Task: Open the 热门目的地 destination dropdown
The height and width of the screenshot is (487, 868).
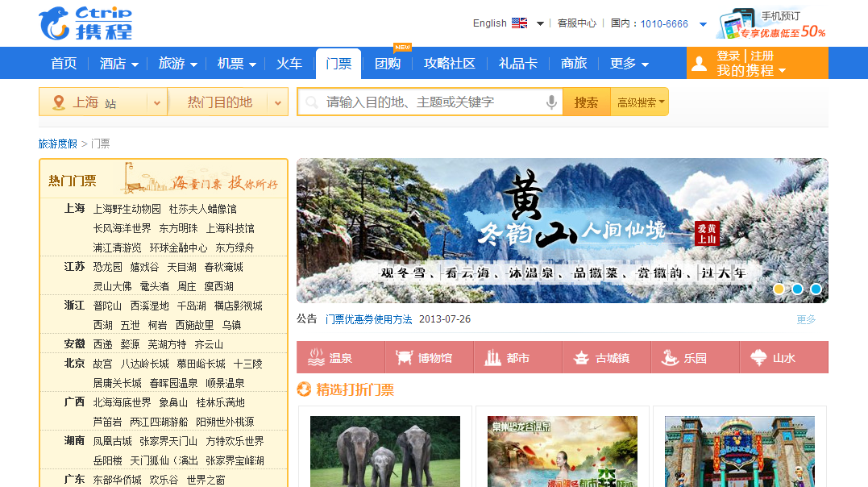Action: pyautogui.click(x=278, y=102)
